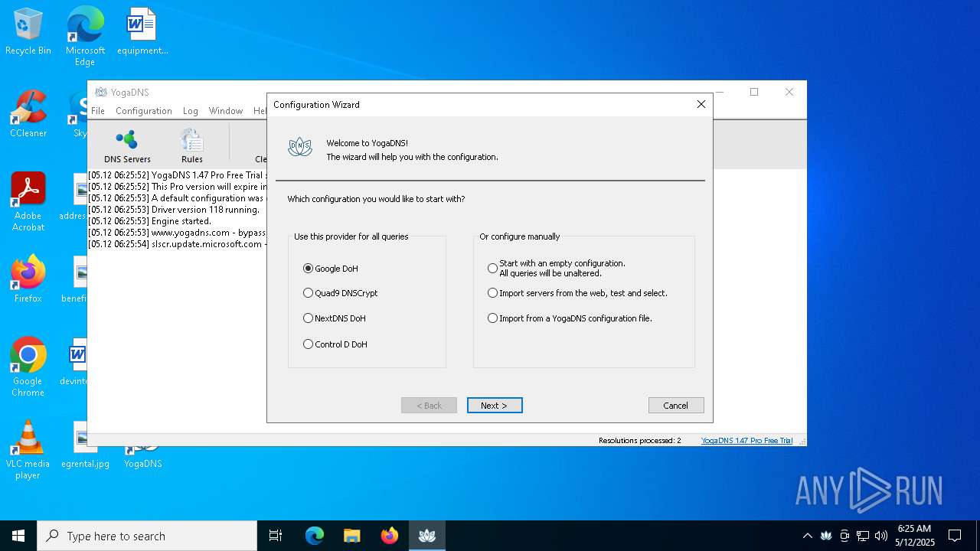
Task: Click Cancel button in wizard
Action: pos(676,406)
